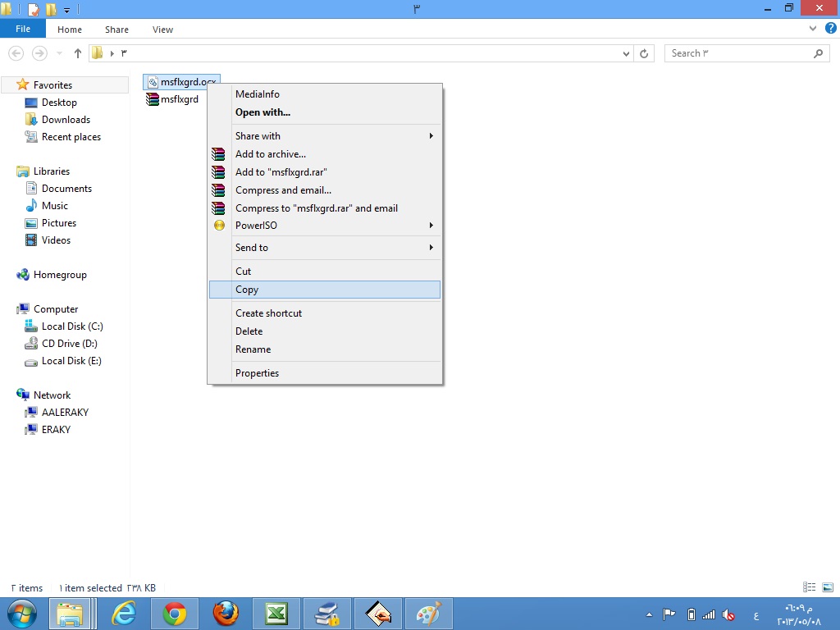Click the muted volume tray icon
Viewport: 840px width, 630px height.
[x=728, y=614]
